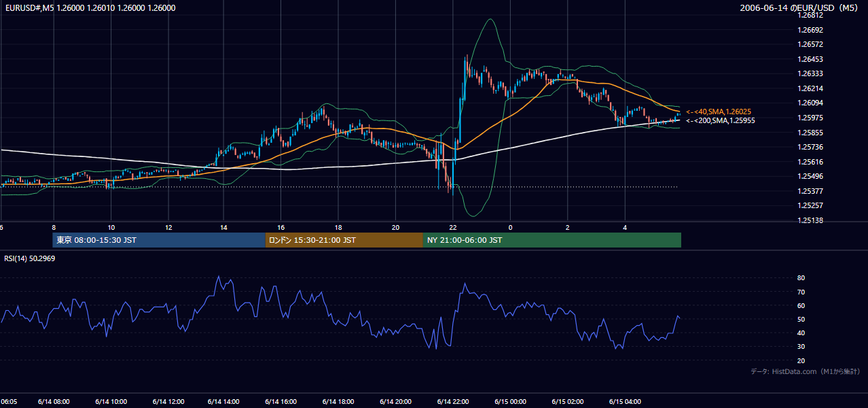Click hour mark 18 below the price chart

pyautogui.click(x=338, y=227)
